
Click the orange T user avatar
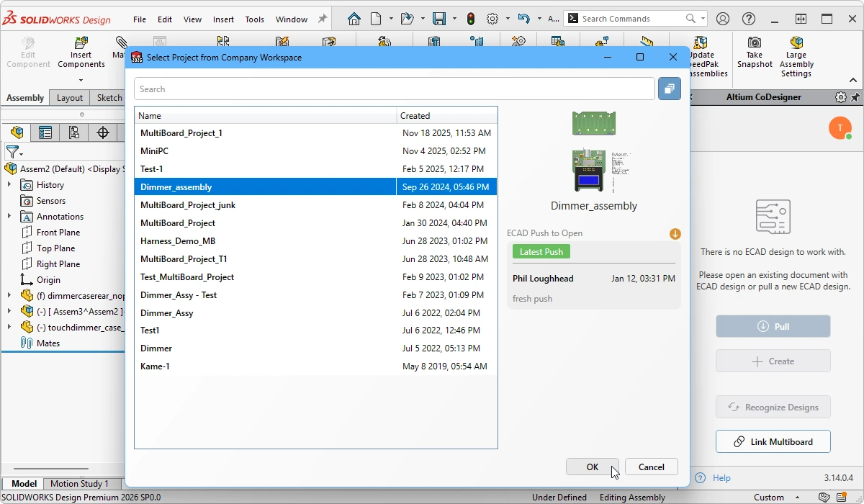(840, 127)
